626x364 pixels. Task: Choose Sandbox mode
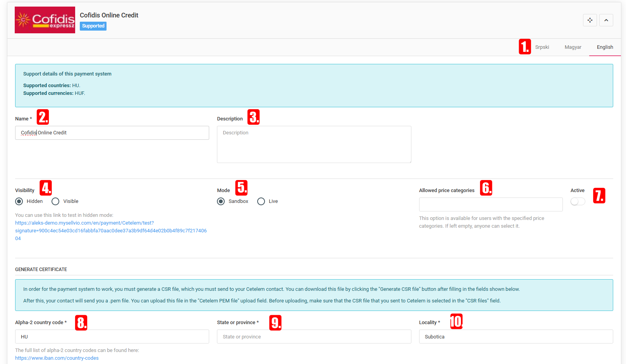pyautogui.click(x=221, y=201)
